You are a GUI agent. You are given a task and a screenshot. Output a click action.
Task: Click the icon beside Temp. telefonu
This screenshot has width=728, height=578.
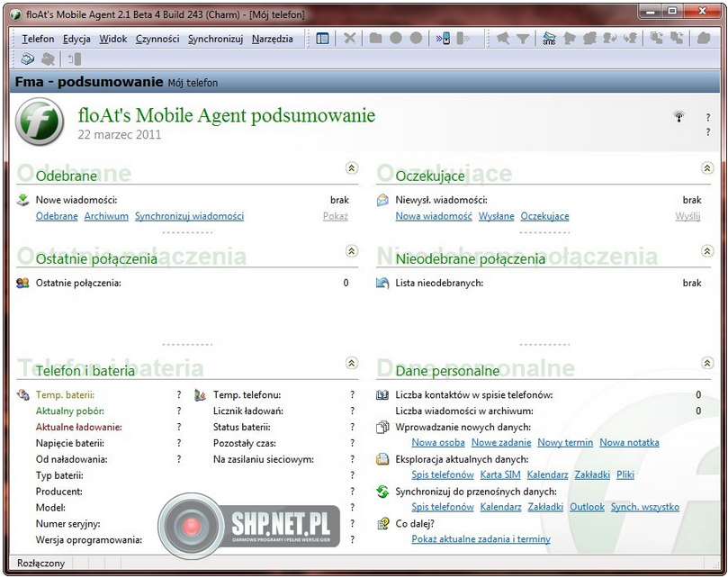(200, 395)
